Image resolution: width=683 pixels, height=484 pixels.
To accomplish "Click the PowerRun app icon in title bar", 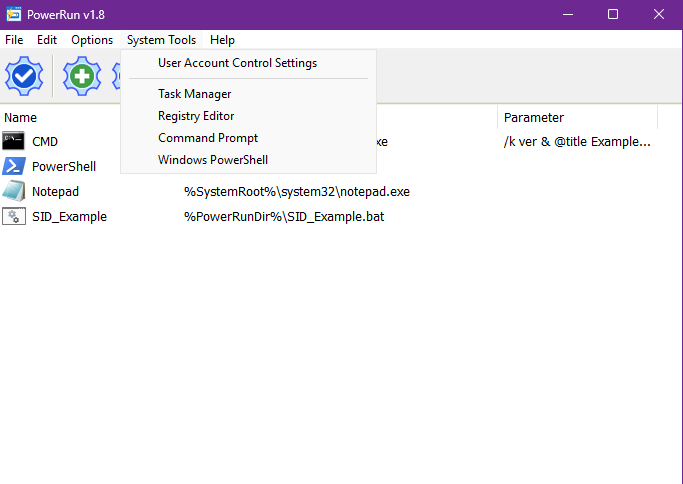I will [x=14, y=14].
